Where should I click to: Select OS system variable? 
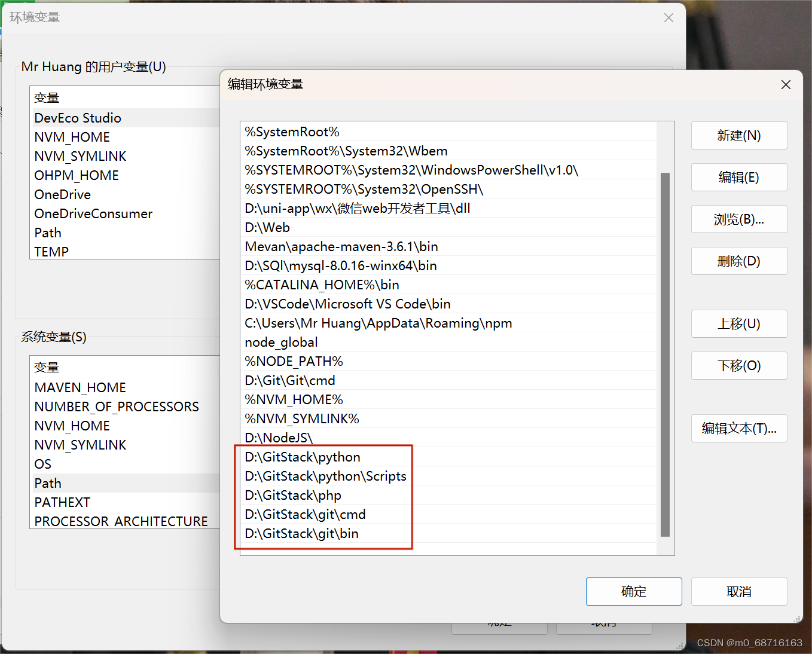click(x=125, y=464)
